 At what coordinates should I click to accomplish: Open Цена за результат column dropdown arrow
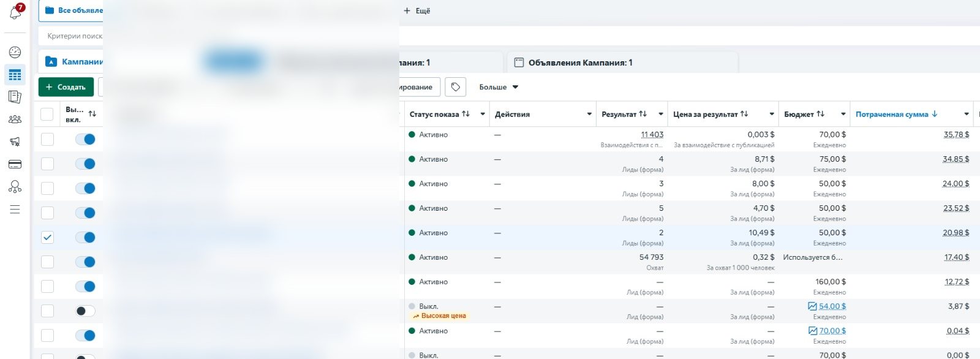[x=772, y=114]
